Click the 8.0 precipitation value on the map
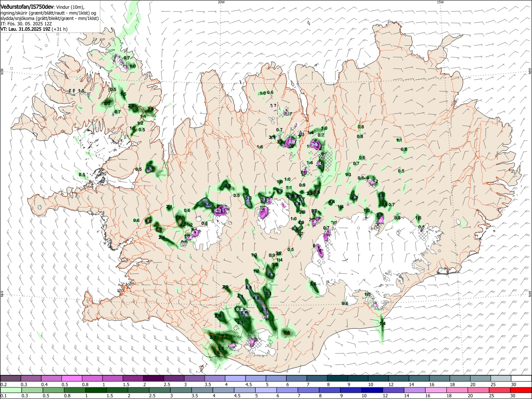Image resolution: width=532 pixels, height=399 pixels. (x=249, y=288)
